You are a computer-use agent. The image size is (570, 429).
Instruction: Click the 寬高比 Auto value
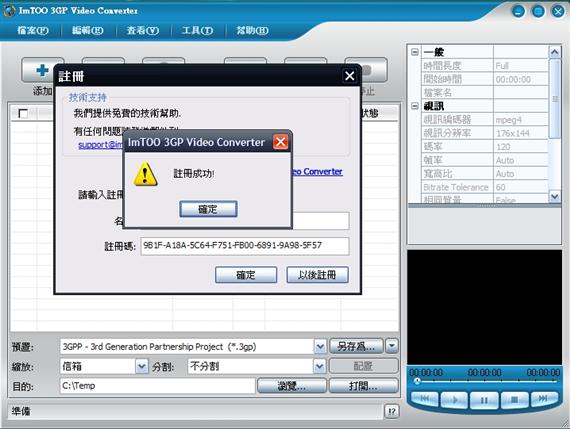click(505, 174)
